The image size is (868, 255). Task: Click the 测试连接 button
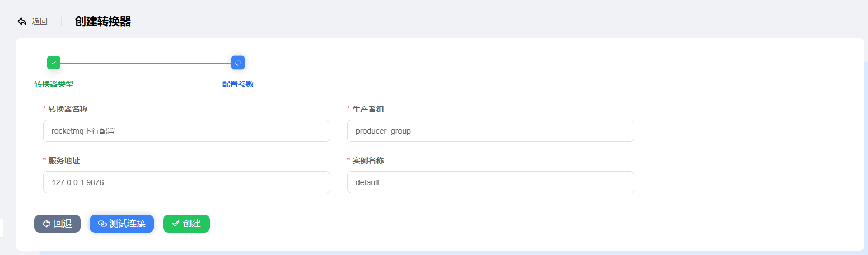[x=122, y=224]
